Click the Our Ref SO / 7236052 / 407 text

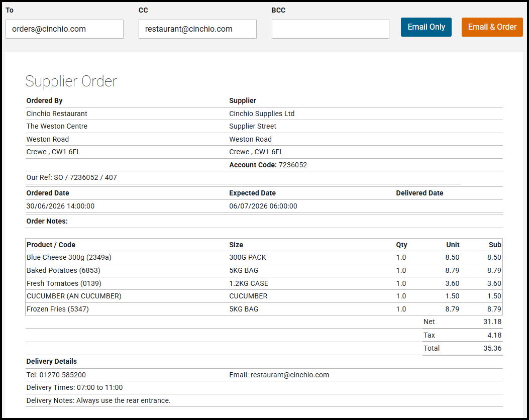pyautogui.click(x=71, y=177)
